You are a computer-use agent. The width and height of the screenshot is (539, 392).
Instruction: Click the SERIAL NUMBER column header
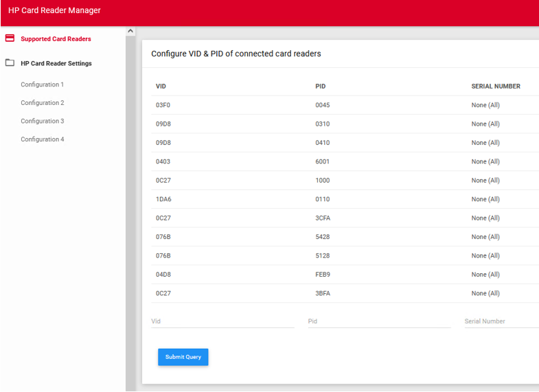click(496, 87)
